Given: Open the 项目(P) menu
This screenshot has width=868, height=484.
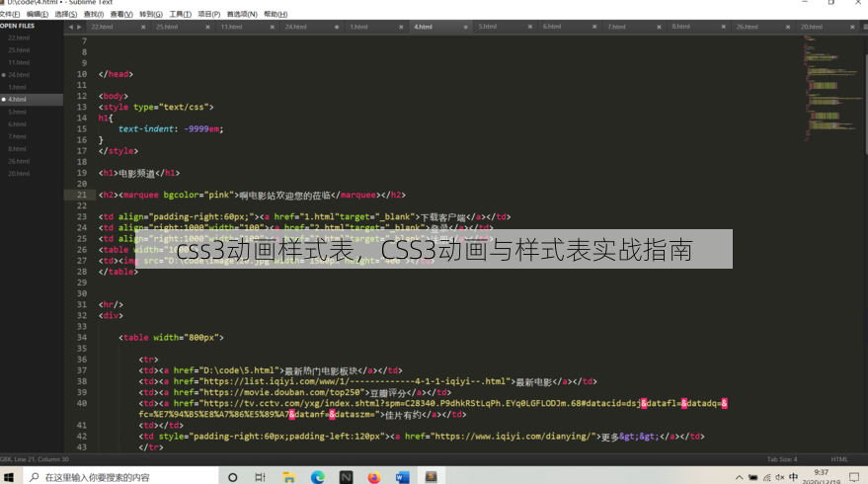Looking at the screenshot, I should [x=208, y=14].
